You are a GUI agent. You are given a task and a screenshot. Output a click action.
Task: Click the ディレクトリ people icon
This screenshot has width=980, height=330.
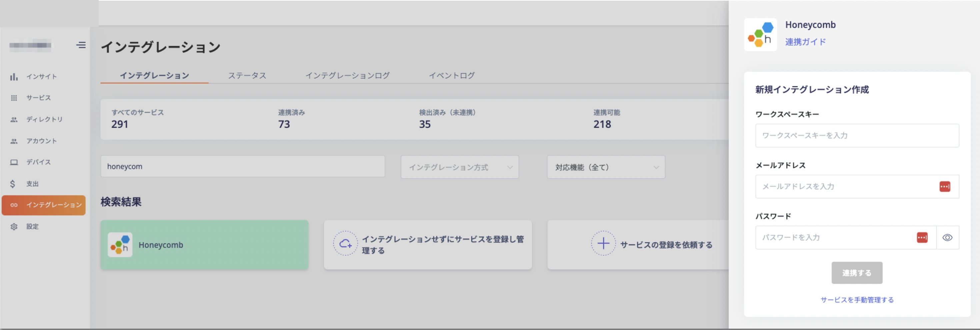point(14,120)
